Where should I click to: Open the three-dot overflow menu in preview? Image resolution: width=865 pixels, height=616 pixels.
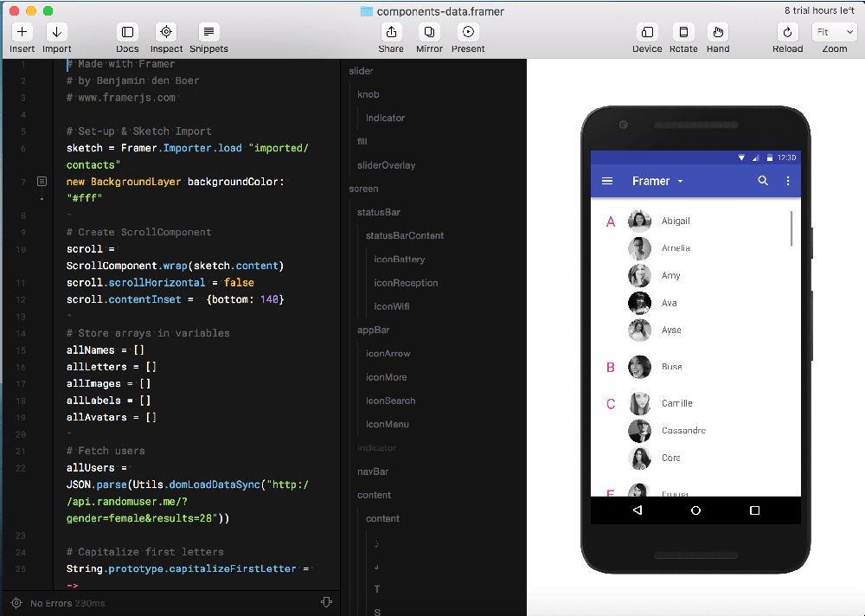(x=787, y=181)
